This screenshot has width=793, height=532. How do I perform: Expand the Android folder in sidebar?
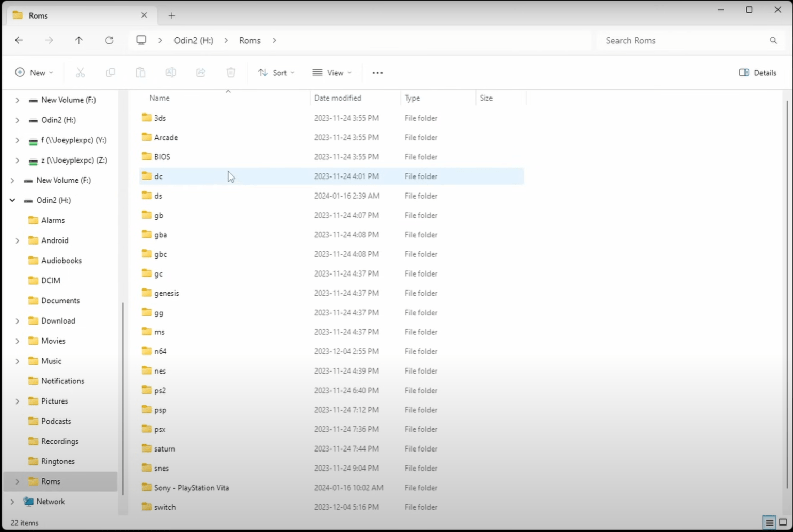click(17, 240)
